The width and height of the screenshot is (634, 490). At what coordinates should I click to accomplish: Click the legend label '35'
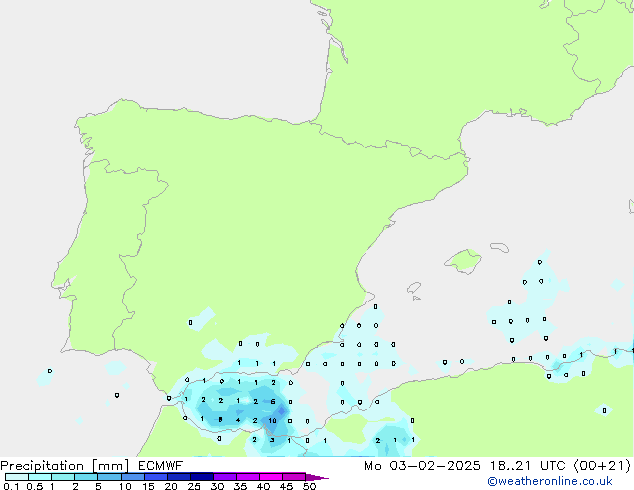(240, 486)
